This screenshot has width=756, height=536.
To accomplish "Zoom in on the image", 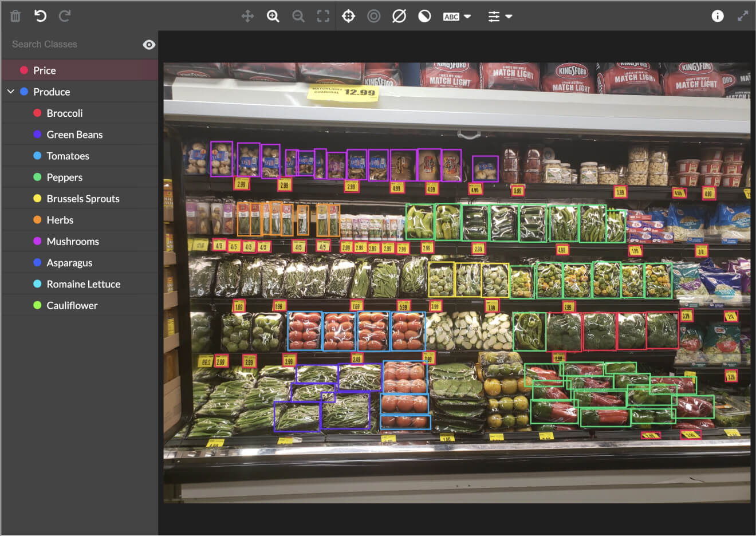I will click(273, 16).
